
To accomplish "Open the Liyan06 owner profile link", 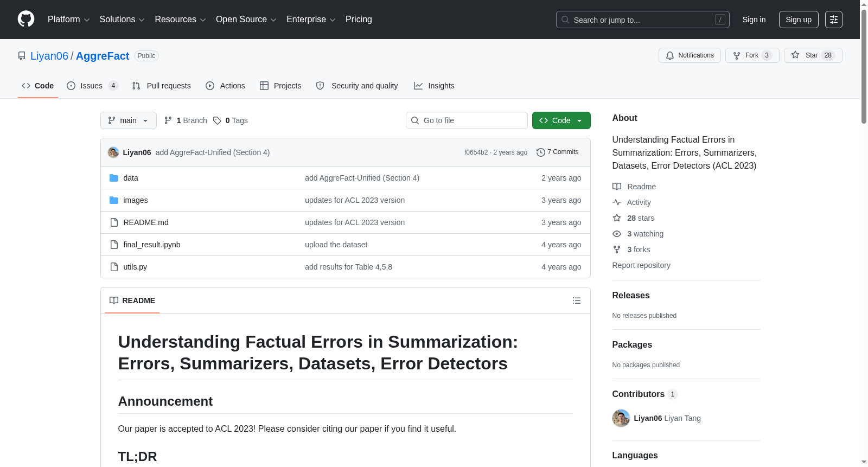I will (49, 56).
